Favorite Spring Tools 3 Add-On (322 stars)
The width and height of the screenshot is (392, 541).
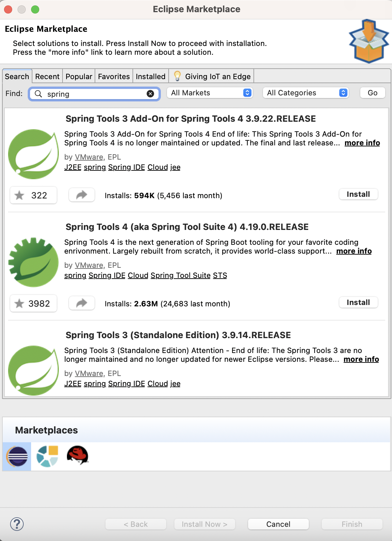pos(33,195)
